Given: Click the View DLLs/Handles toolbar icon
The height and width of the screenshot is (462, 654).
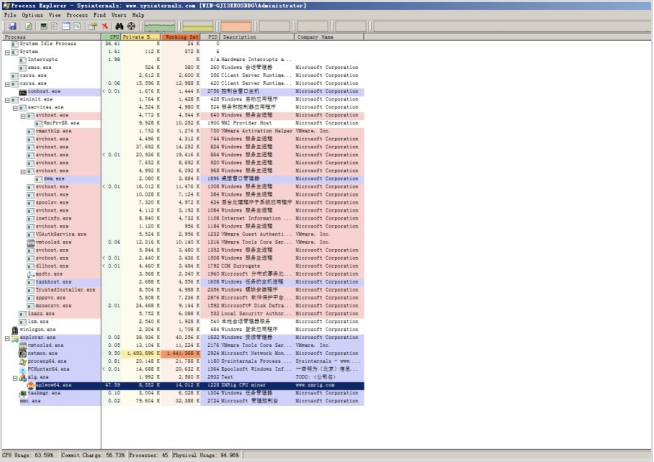Looking at the screenshot, I should tap(77, 26).
